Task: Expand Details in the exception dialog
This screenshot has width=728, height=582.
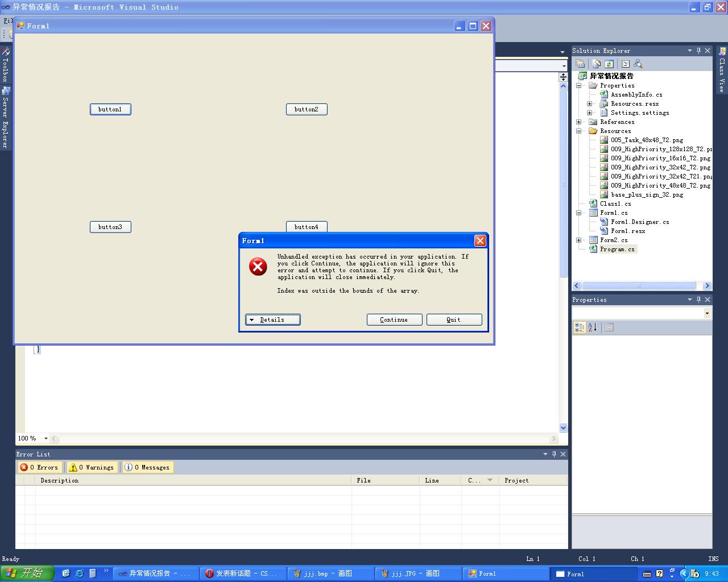Action: tap(273, 319)
